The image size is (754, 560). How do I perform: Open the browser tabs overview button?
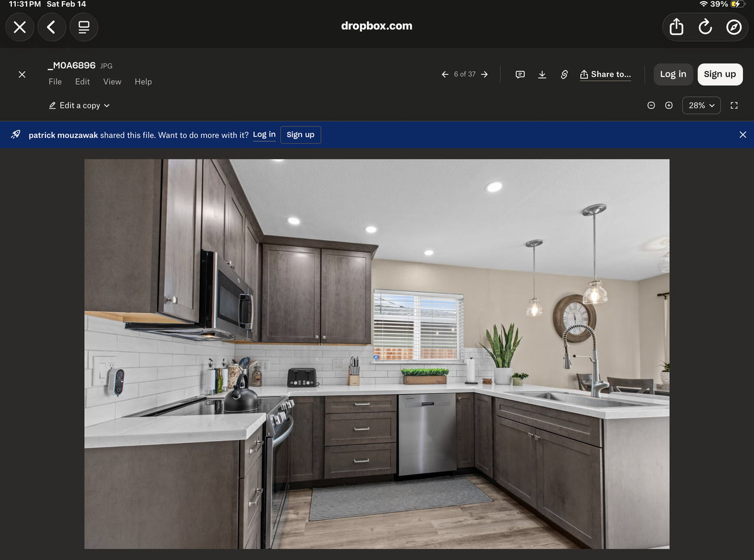coord(84,27)
